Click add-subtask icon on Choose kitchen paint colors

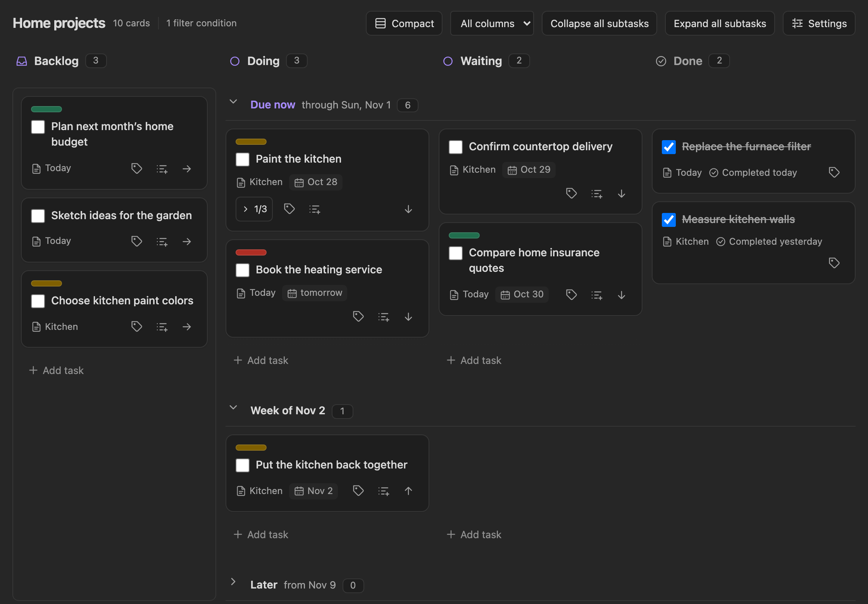pos(162,327)
